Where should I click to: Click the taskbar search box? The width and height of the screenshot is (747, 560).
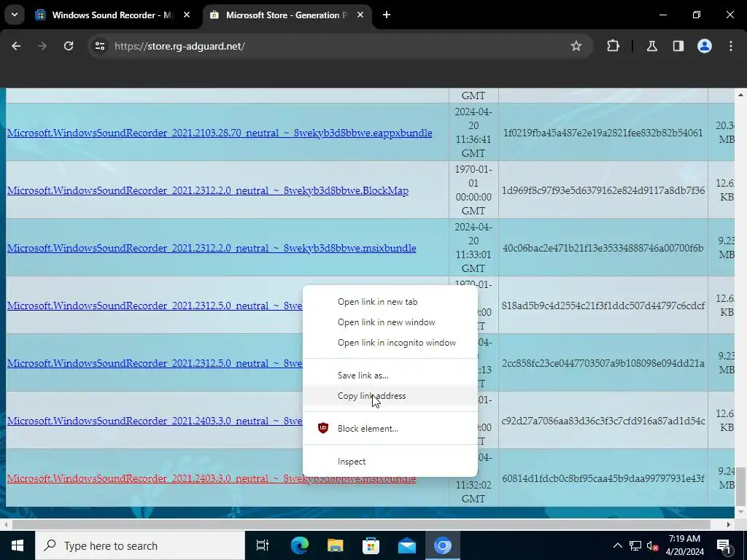[x=139, y=545]
